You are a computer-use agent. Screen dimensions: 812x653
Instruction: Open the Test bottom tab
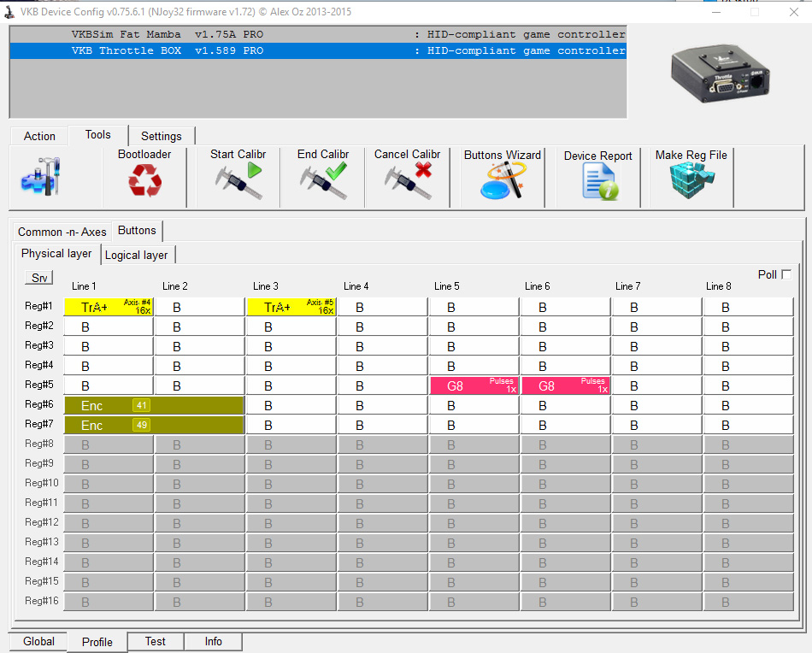(x=156, y=642)
